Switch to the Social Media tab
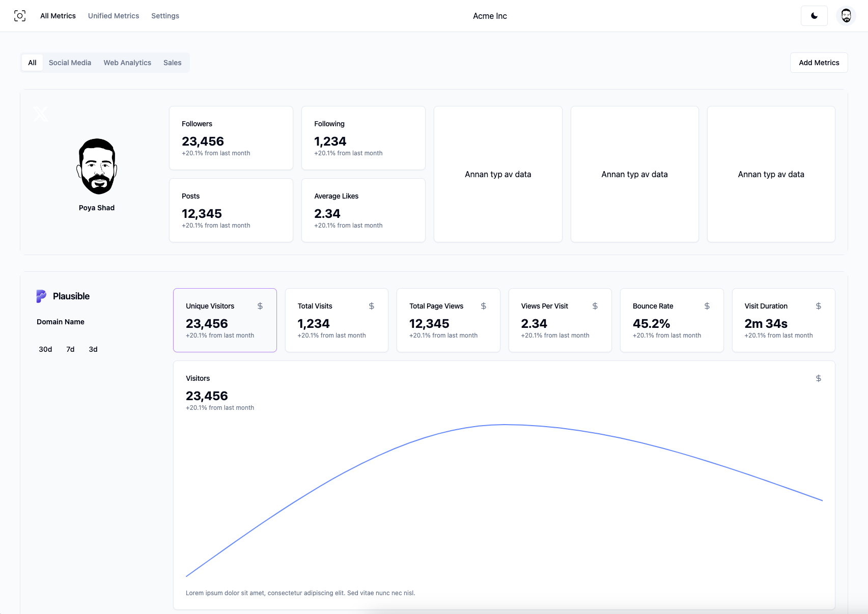 coord(70,62)
